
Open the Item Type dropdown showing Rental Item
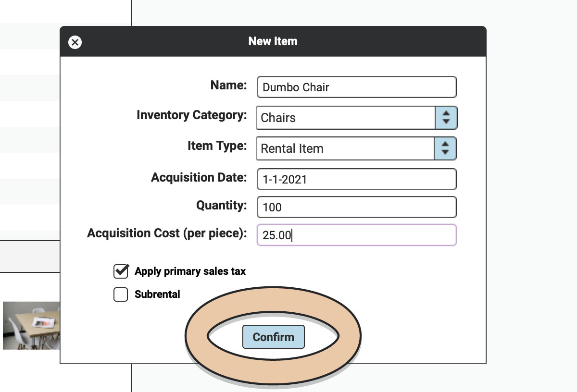[356, 148]
